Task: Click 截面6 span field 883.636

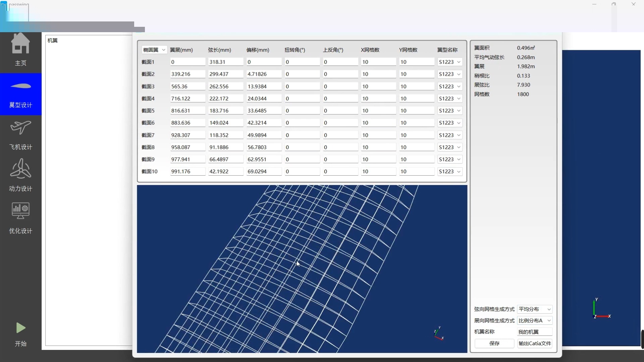Action: pos(187,123)
